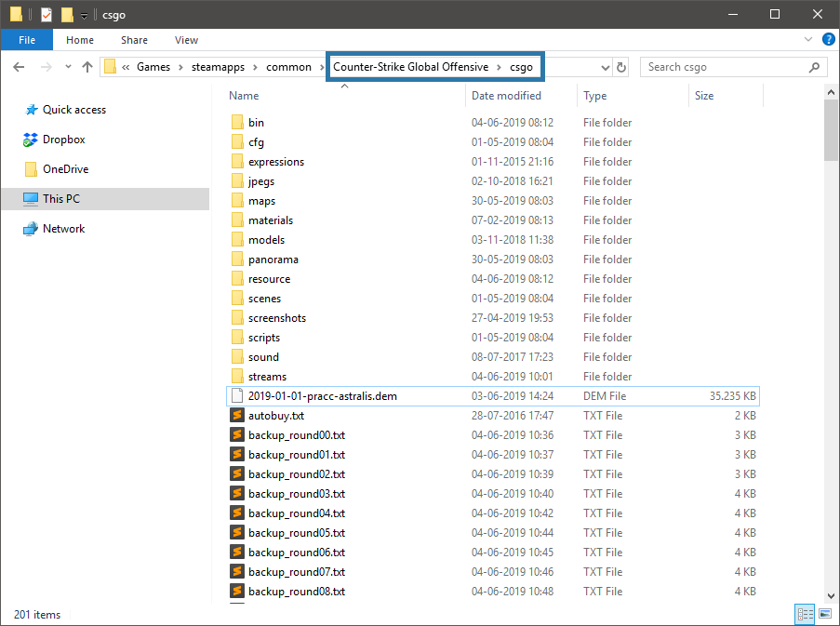Select the materials folder icon
The height and width of the screenshot is (626, 840).
[237, 220]
